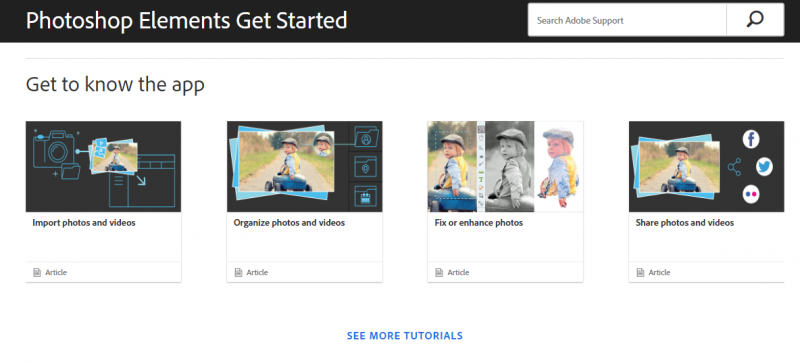Viewport: 800px width, 363px height.
Task: Click Article label under Fix or enhance card
Action: point(458,273)
